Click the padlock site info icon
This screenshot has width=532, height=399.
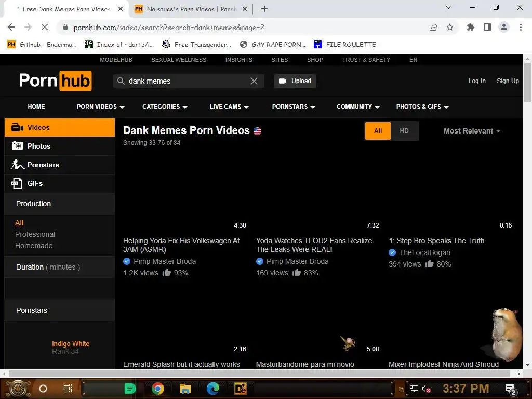(65, 27)
